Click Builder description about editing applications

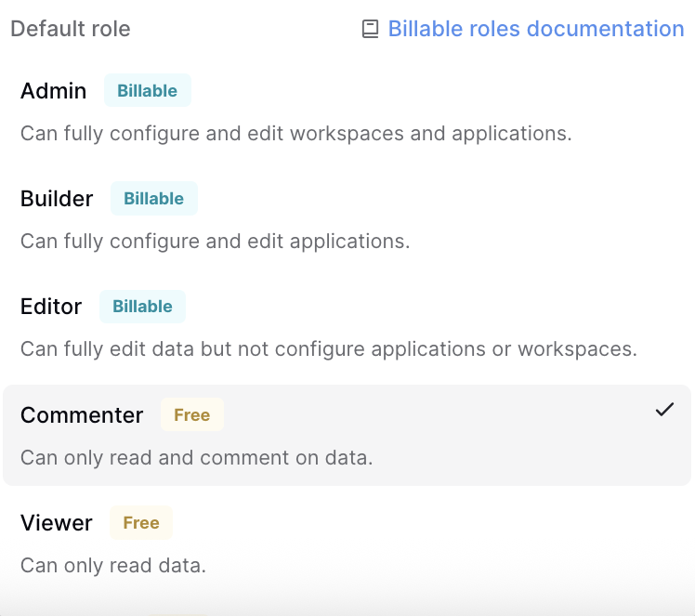point(215,242)
